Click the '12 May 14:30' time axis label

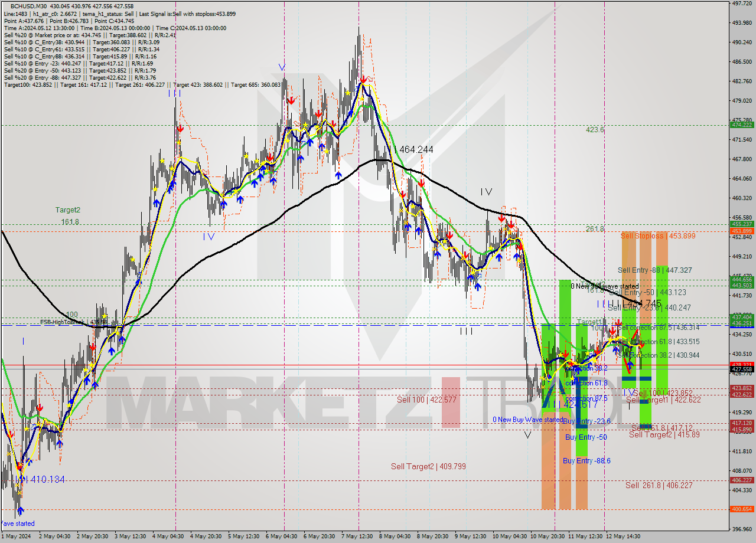(622, 537)
